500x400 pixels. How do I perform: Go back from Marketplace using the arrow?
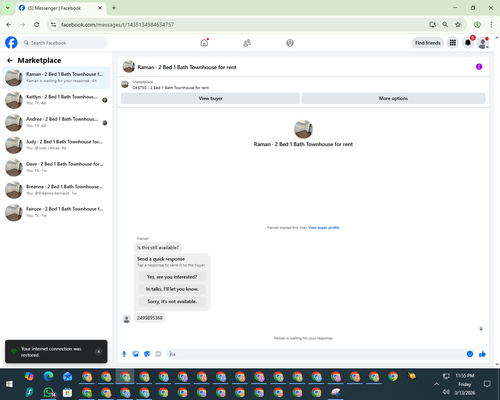coord(10,60)
